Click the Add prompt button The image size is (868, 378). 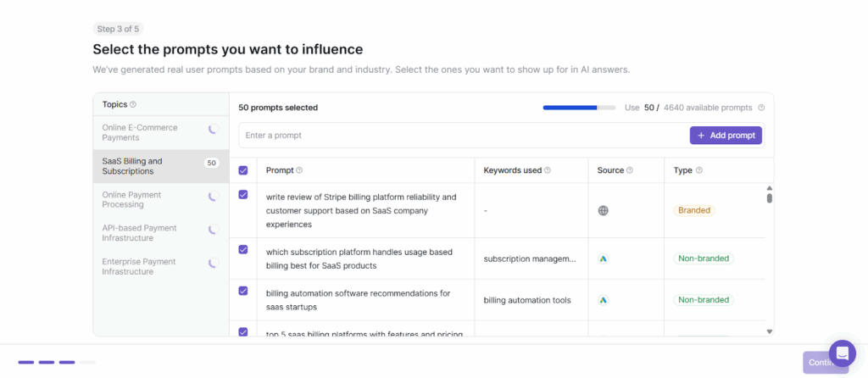click(726, 136)
